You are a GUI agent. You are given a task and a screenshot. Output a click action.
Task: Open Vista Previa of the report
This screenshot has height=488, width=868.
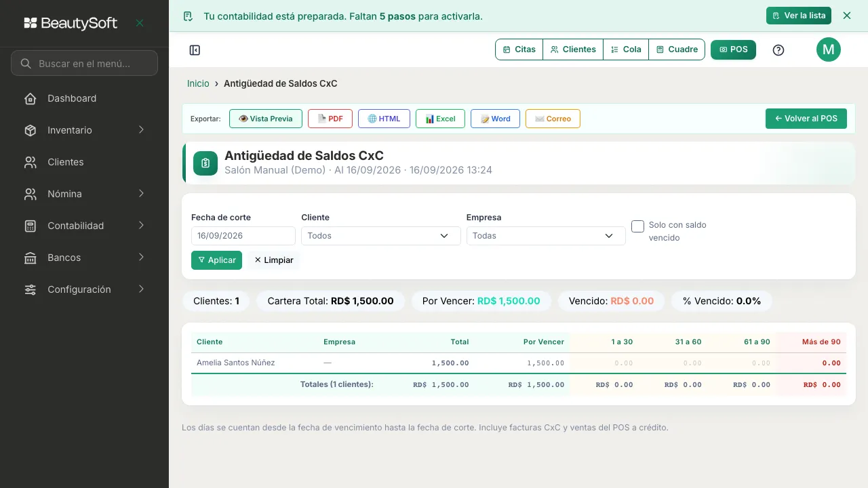[265, 119]
